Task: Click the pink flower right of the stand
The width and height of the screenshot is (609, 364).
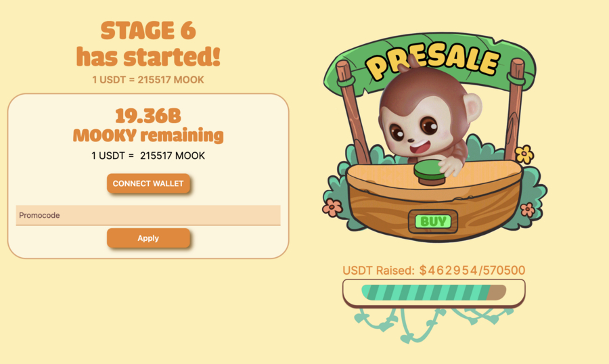Action: click(527, 210)
